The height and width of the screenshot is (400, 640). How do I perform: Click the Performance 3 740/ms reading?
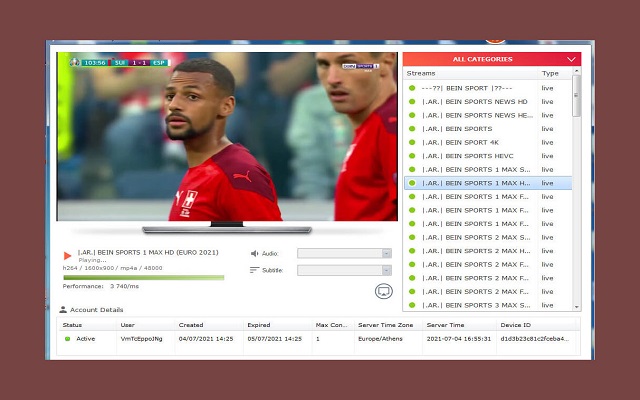pyautogui.click(x=101, y=286)
